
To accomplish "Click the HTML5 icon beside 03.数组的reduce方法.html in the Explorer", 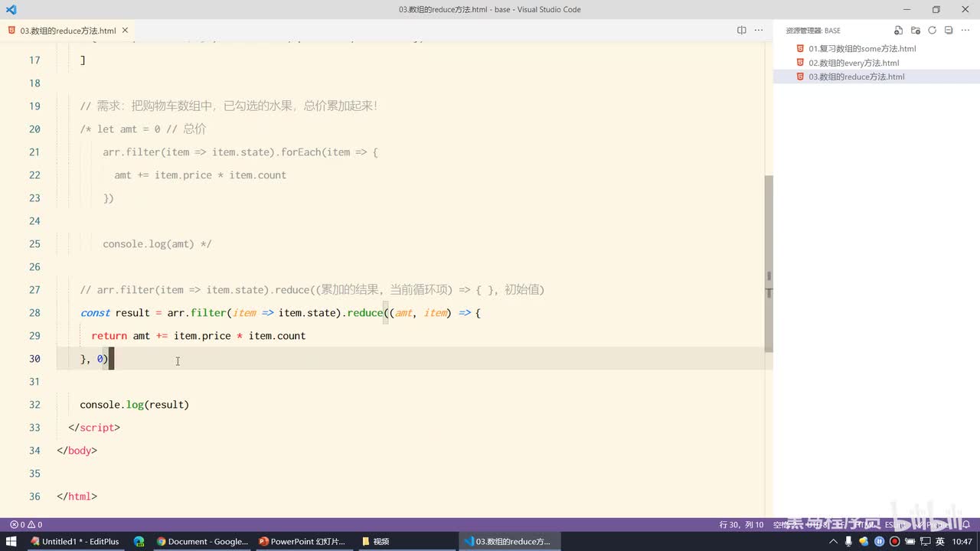I will [x=800, y=77].
